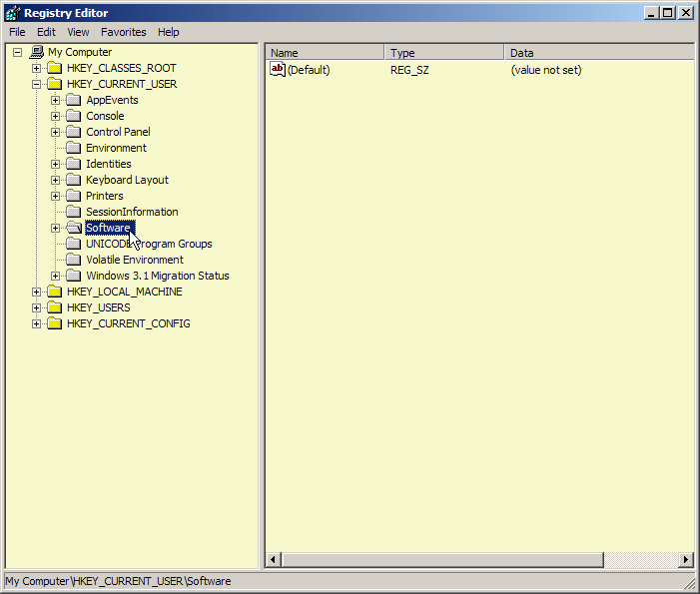Click the SessionInformation folder icon
The height and width of the screenshot is (594, 700).
point(74,212)
